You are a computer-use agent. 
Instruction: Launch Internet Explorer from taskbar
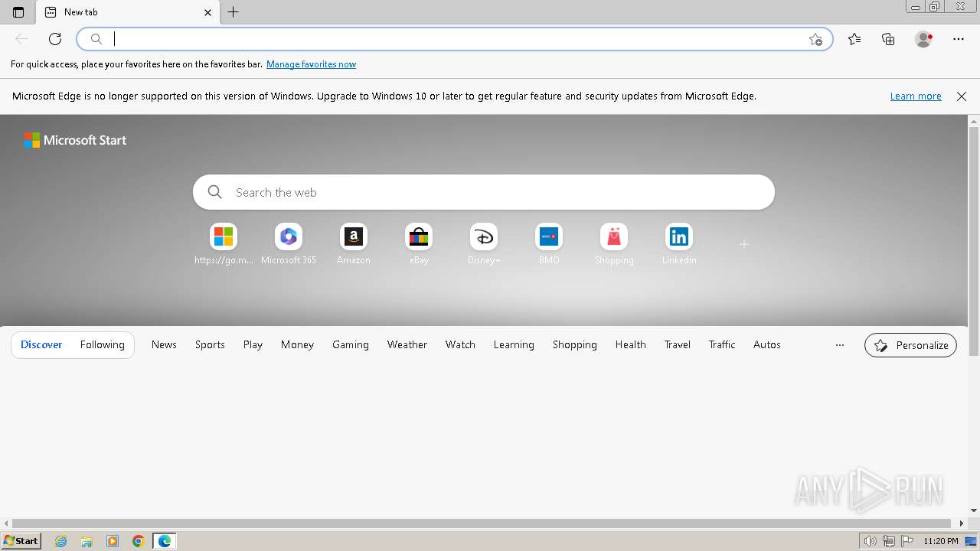[x=61, y=541]
